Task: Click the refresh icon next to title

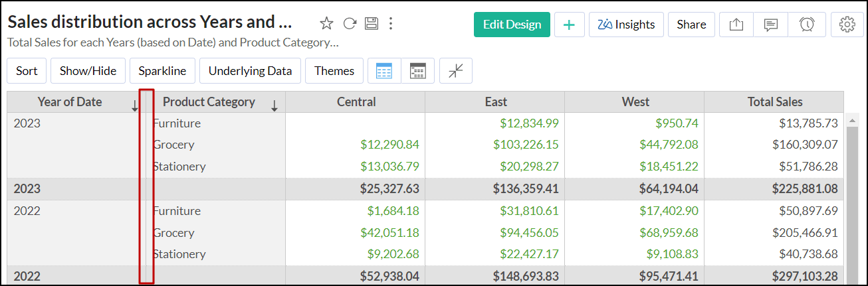Action: (350, 24)
